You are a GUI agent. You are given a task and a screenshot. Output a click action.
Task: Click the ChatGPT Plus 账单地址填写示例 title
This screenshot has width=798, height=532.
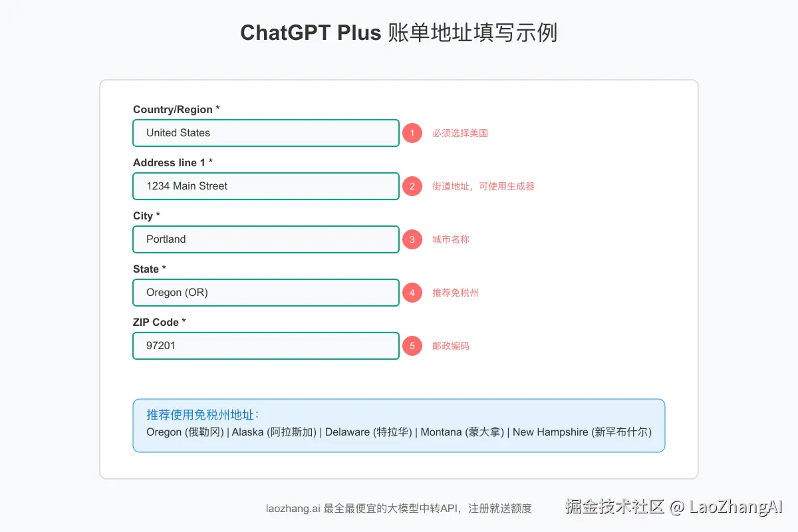(399, 32)
